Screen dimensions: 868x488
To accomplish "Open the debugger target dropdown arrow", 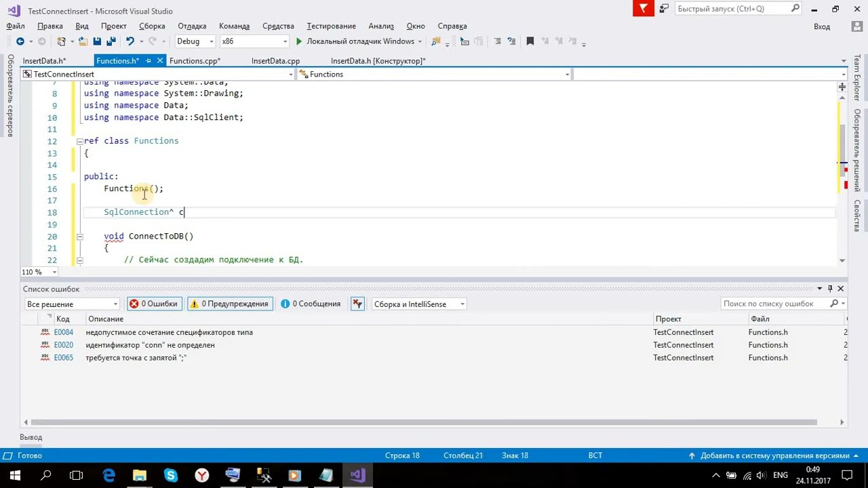I will click(420, 41).
